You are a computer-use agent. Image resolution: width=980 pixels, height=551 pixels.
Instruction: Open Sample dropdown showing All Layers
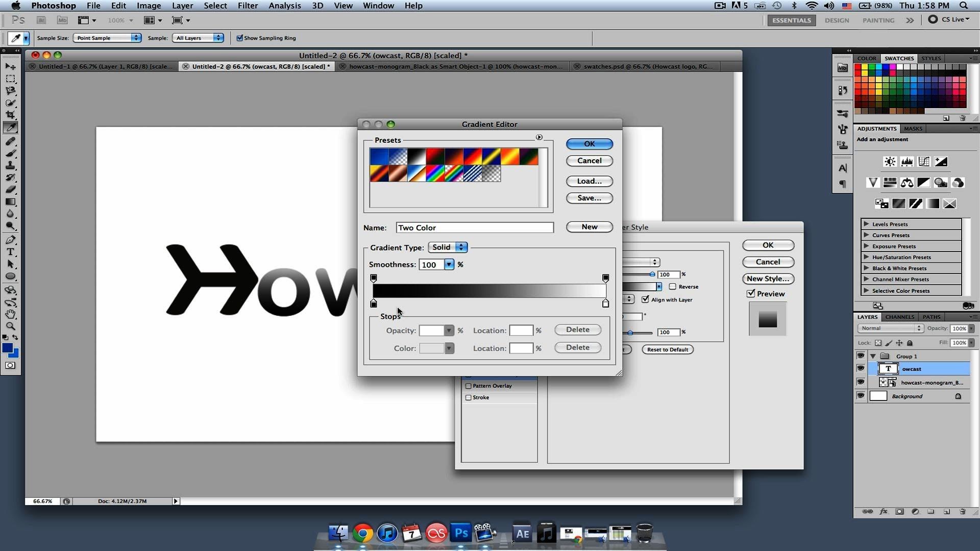(x=197, y=37)
